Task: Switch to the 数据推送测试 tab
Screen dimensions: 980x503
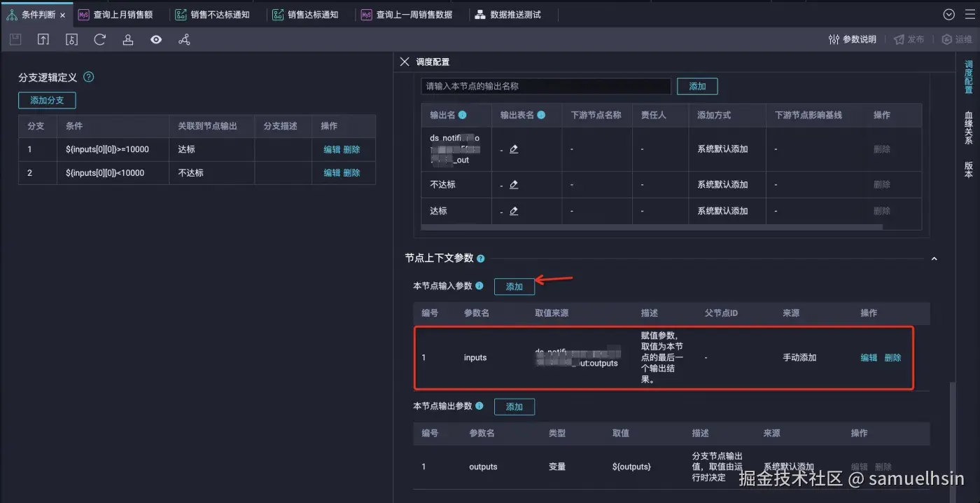Action: coord(508,15)
